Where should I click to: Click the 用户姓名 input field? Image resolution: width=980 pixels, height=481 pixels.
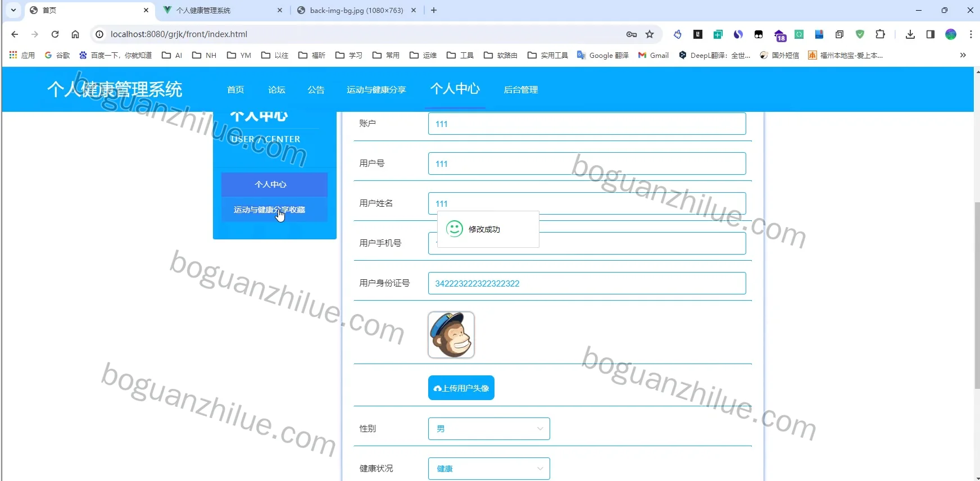point(587,203)
